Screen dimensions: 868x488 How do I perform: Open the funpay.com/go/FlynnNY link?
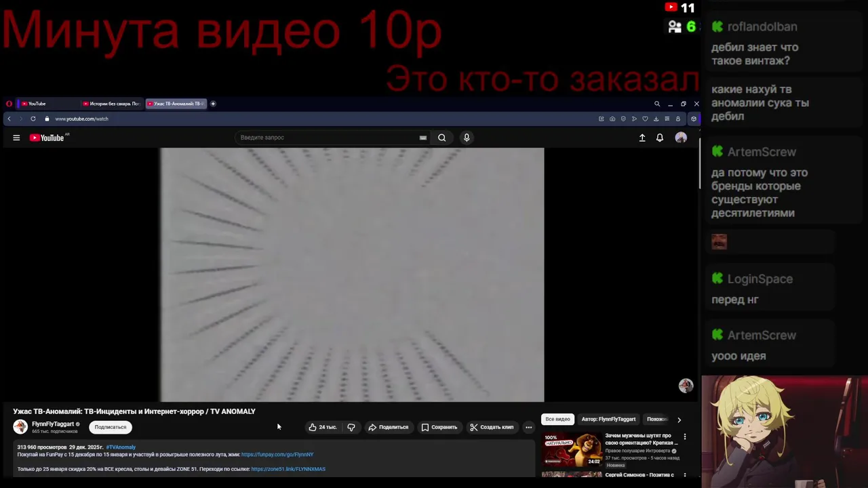pos(277,455)
